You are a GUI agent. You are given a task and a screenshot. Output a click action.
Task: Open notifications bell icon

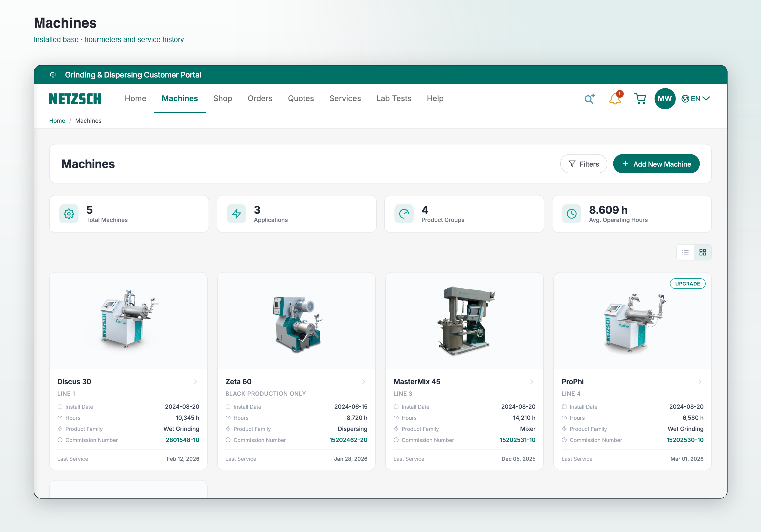coord(615,99)
